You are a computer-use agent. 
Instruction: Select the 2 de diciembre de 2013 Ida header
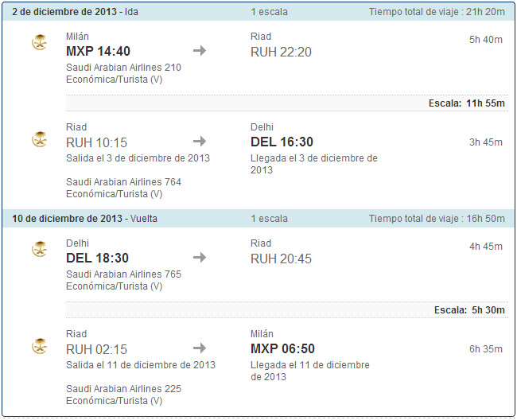tap(258, 12)
